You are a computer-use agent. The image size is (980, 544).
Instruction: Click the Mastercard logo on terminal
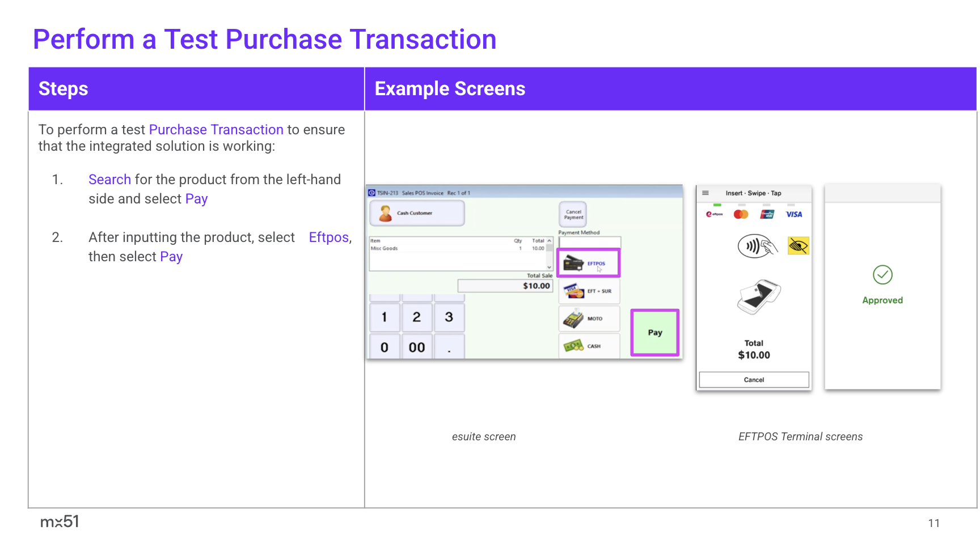click(741, 214)
